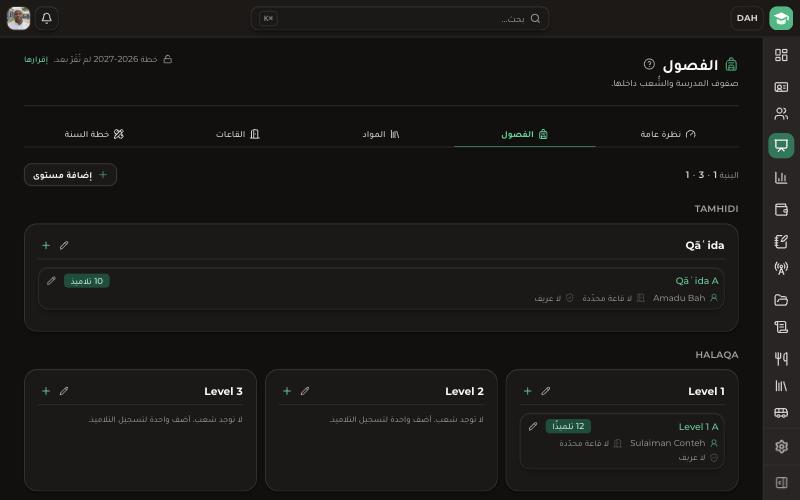Edit the Level 3 level pencil
The image size is (800, 500).
[64, 391]
